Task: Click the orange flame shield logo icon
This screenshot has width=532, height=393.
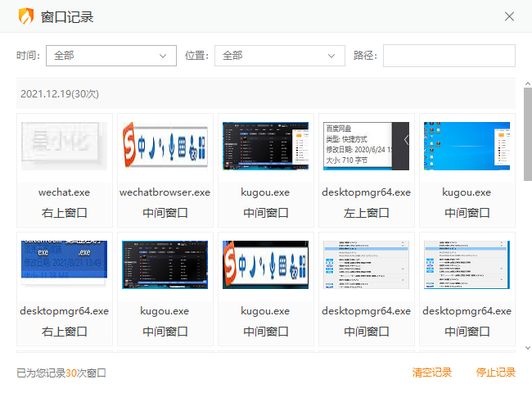Action: pos(26,16)
